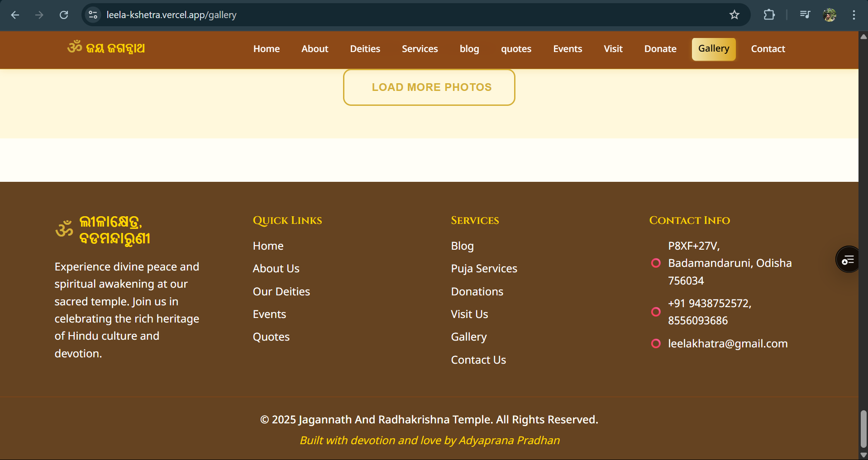Screen dimensions: 868x460
Task: Open the Donate nav item
Action: pos(660,49)
